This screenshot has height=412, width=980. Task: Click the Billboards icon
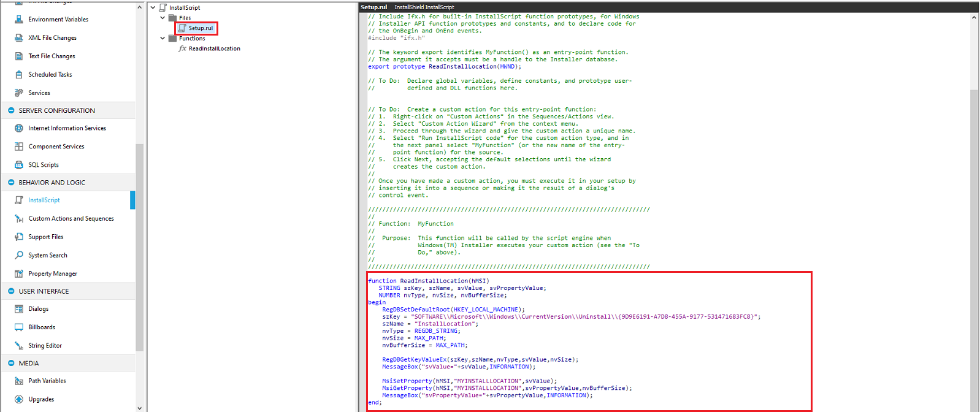(x=18, y=327)
